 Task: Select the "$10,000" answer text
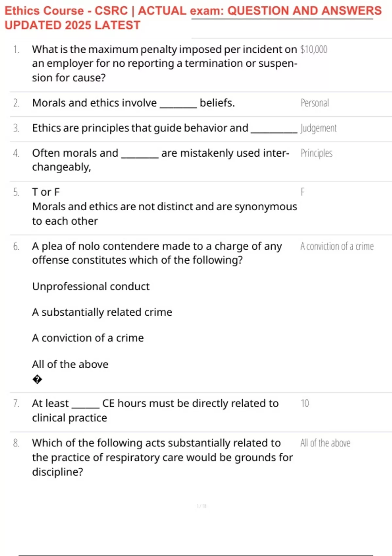[x=314, y=49]
